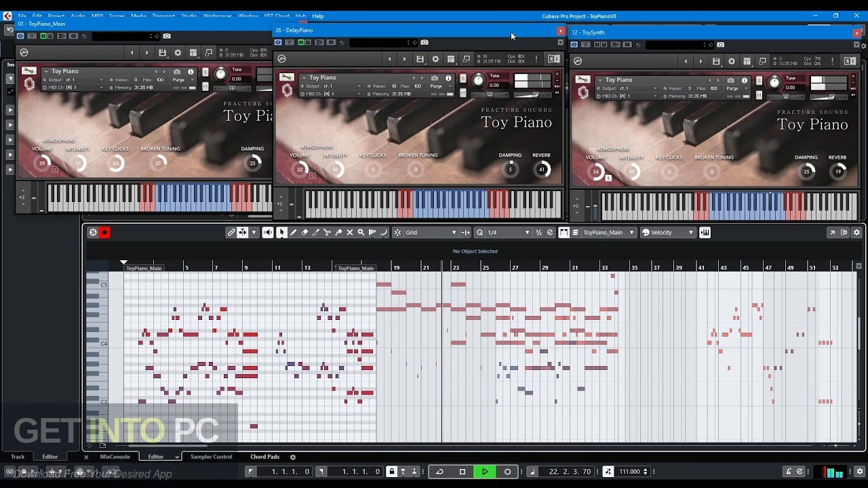Open instrument wrench in ToySynth Toy Piano

click(x=583, y=79)
